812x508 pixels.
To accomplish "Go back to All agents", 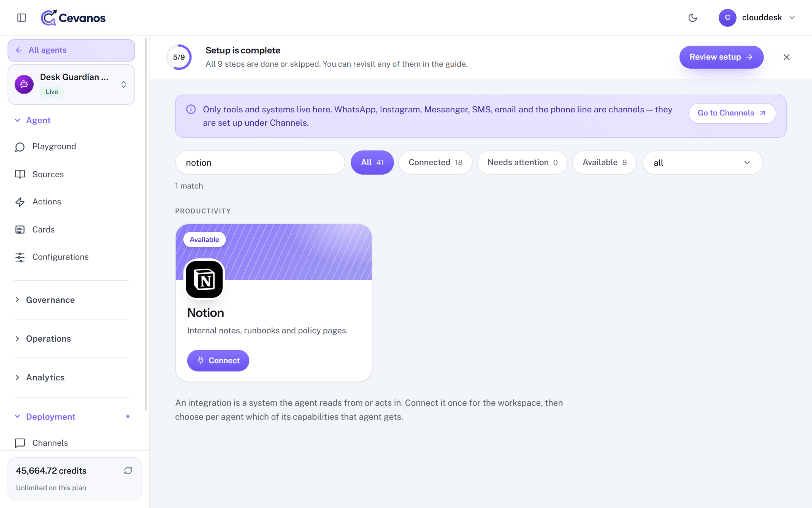I will click(71, 50).
